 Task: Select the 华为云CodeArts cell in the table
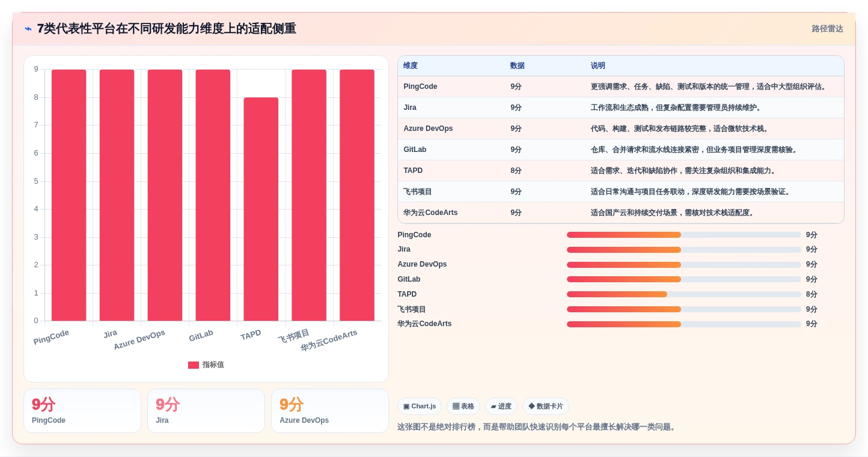pos(430,213)
